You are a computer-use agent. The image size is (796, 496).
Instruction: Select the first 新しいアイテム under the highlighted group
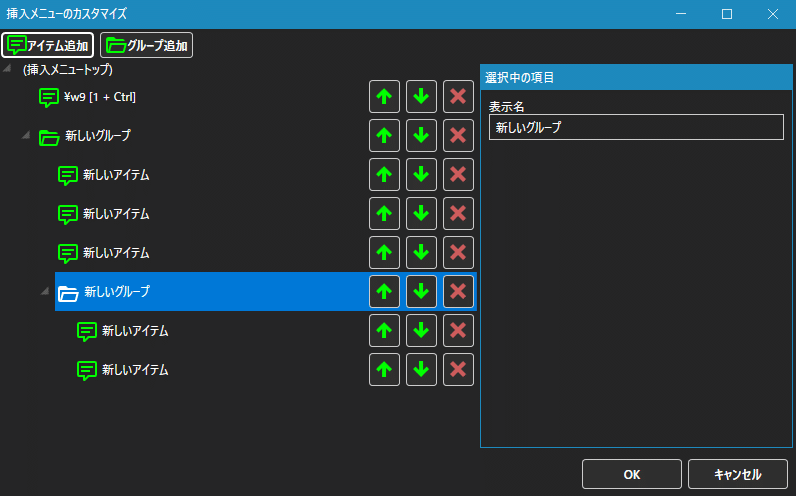(x=276, y=330)
